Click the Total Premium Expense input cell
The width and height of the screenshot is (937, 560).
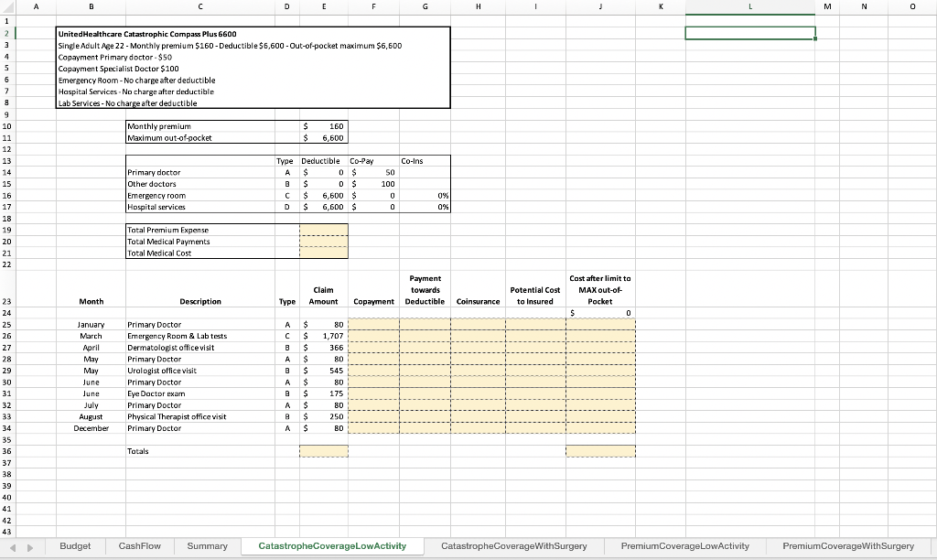(x=323, y=230)
